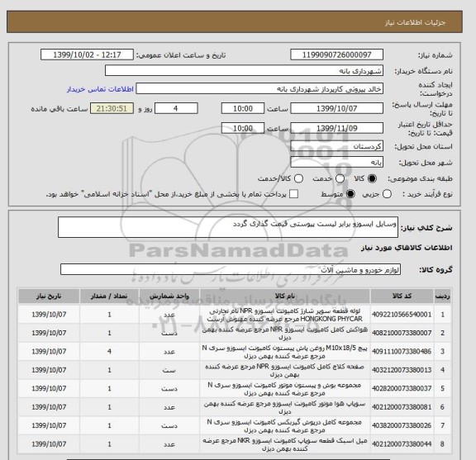Click the province field کردستان
The image size is (476, 460).
pyautogui.click(x=336, y=146)
